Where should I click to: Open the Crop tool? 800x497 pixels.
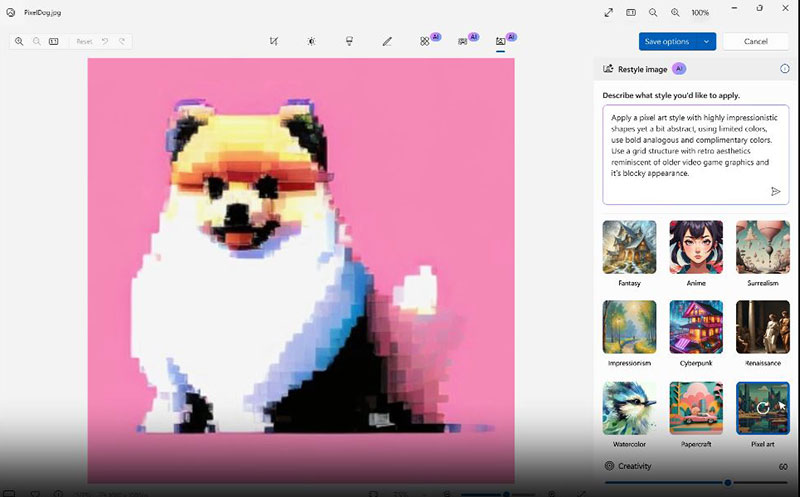[274, 41]
